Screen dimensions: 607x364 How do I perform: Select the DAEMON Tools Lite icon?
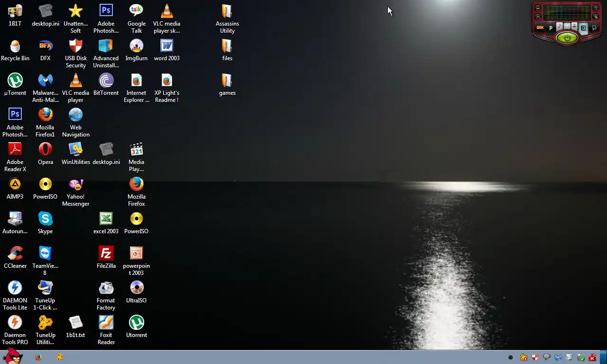click(15, 296)
